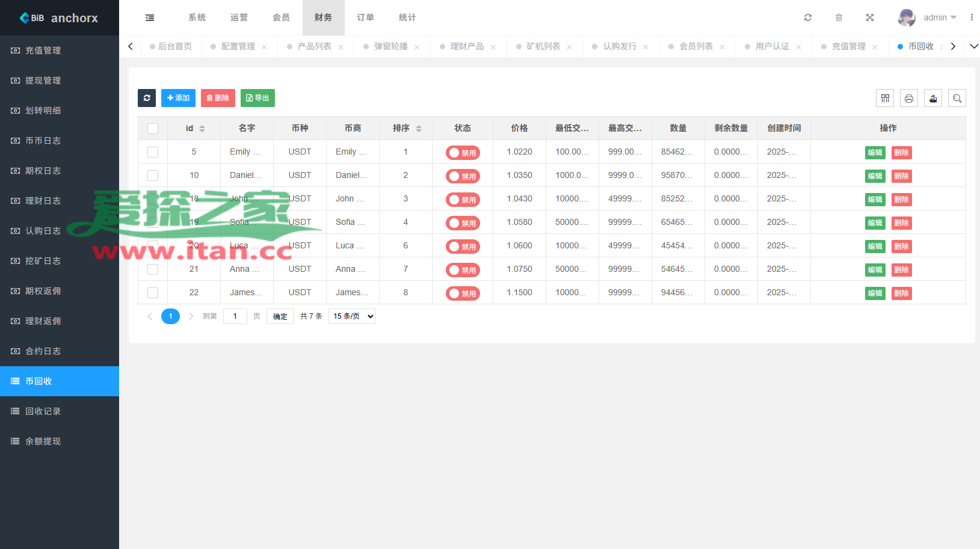Expand the tab list chevron at far right

[x=973, y=46]
